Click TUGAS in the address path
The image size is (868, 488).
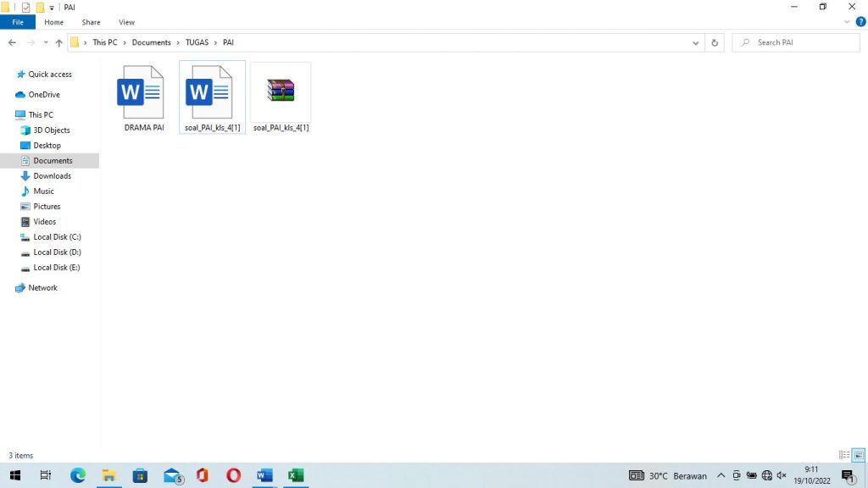pos(197,42)
